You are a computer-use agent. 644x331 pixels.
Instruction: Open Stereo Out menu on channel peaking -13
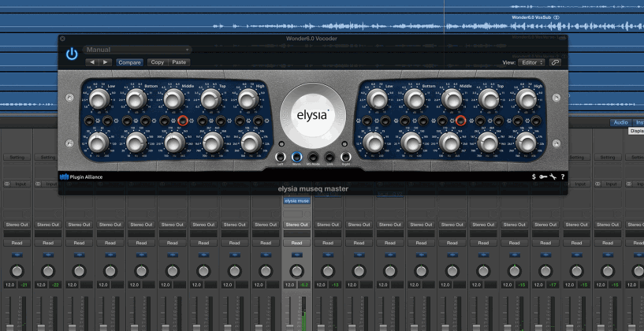[x=328, y=225]
